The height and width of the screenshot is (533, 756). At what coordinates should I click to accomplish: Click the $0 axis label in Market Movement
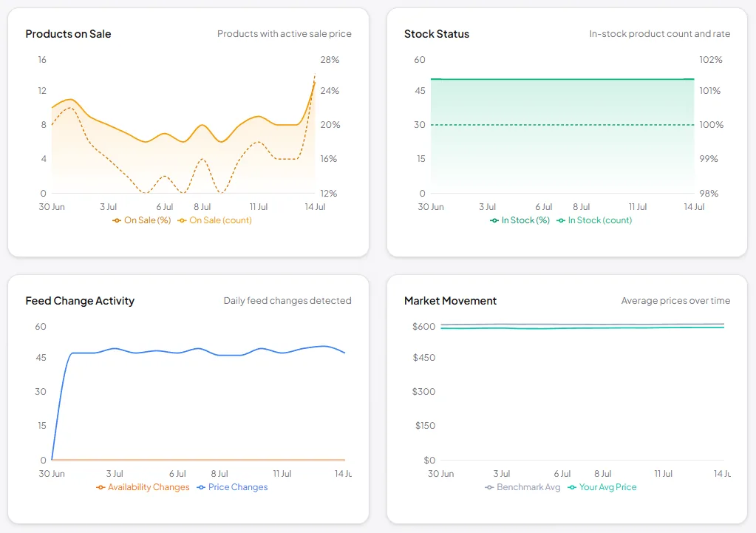pos(429,460)
